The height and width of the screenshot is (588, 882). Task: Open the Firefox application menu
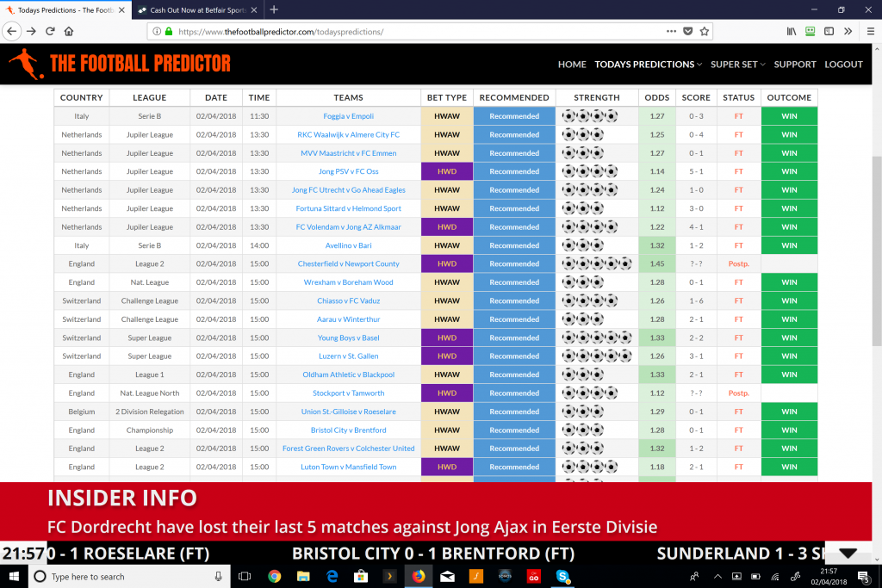[x=870, y=30]
